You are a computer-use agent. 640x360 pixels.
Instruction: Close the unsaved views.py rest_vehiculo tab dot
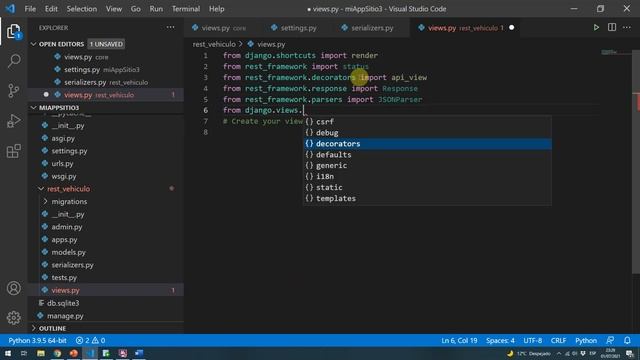[x=511, y=28]
